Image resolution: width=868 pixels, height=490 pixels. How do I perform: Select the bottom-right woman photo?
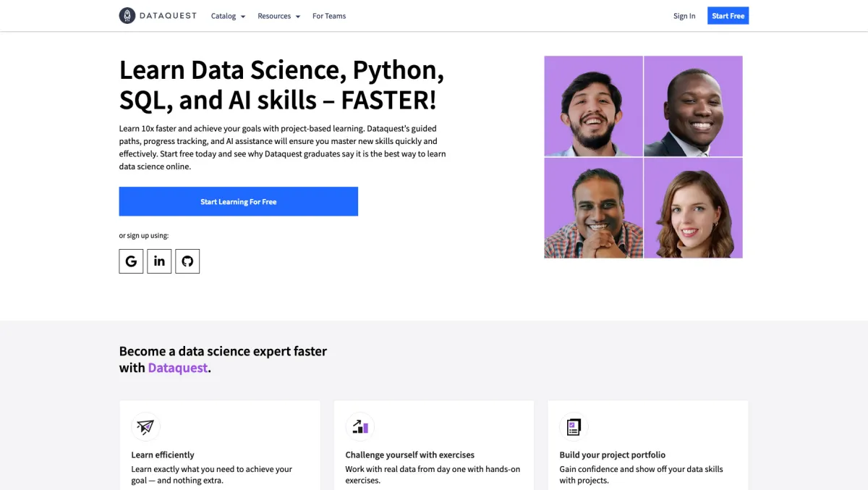(x=693, y=208)
